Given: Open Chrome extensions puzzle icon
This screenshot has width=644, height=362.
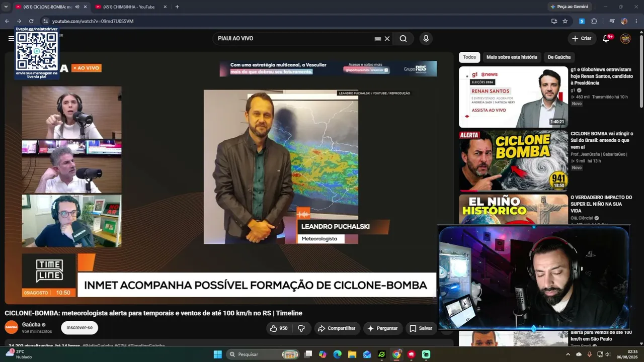Looking at the screenshot, I should coord(594,21).
